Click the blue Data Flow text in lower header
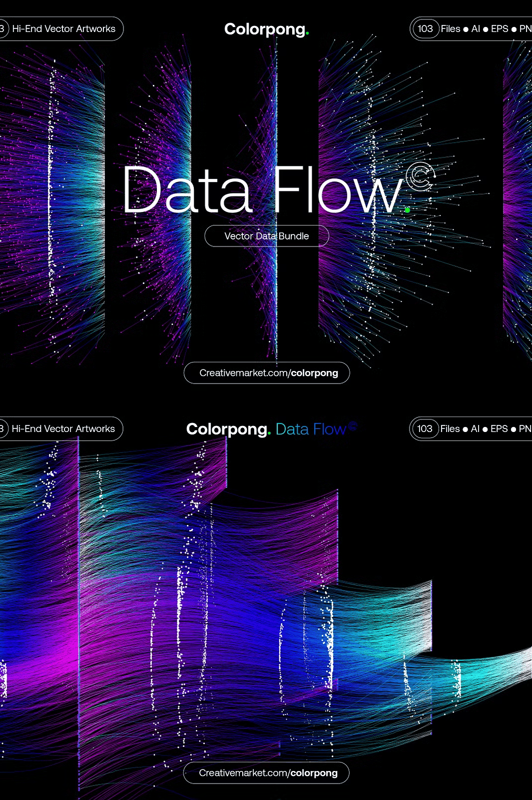Viewport: 532px width, 800px height. pyautogui.click(x=310, y=429)
